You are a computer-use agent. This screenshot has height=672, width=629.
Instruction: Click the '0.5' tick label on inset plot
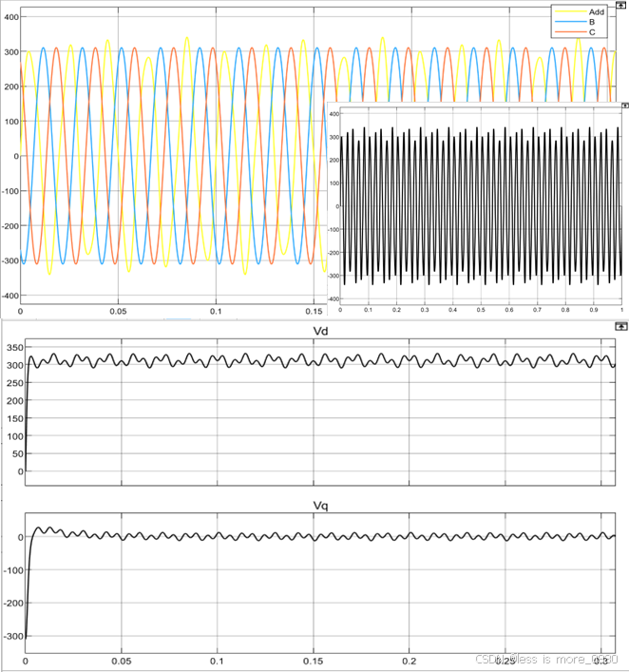point(481,310)
